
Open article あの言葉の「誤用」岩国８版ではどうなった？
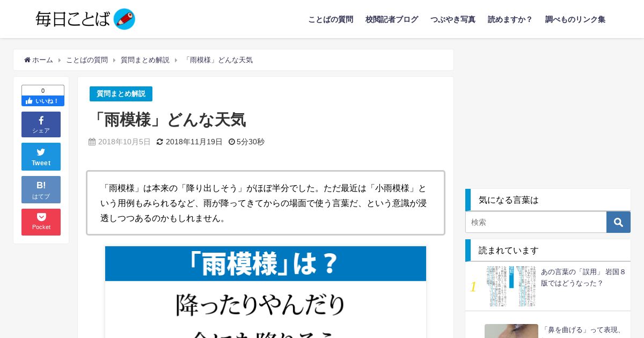pyautogui.click(x=583, y=277)
